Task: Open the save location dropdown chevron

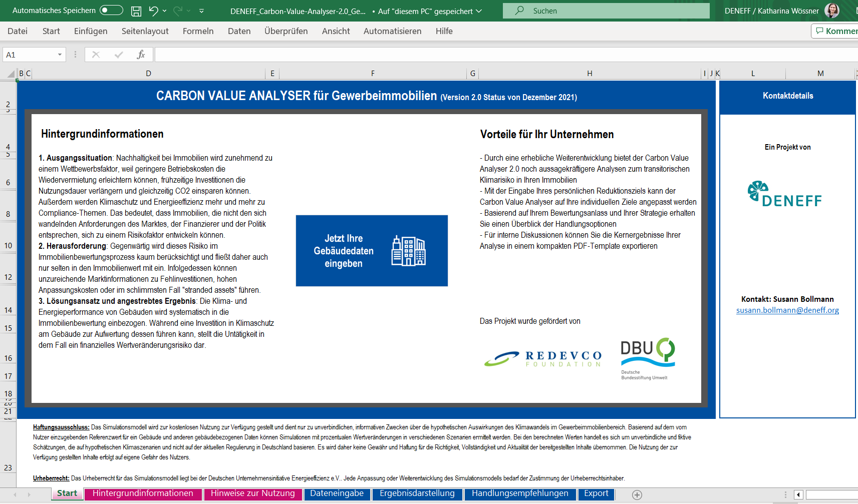Action: point(479,11)
